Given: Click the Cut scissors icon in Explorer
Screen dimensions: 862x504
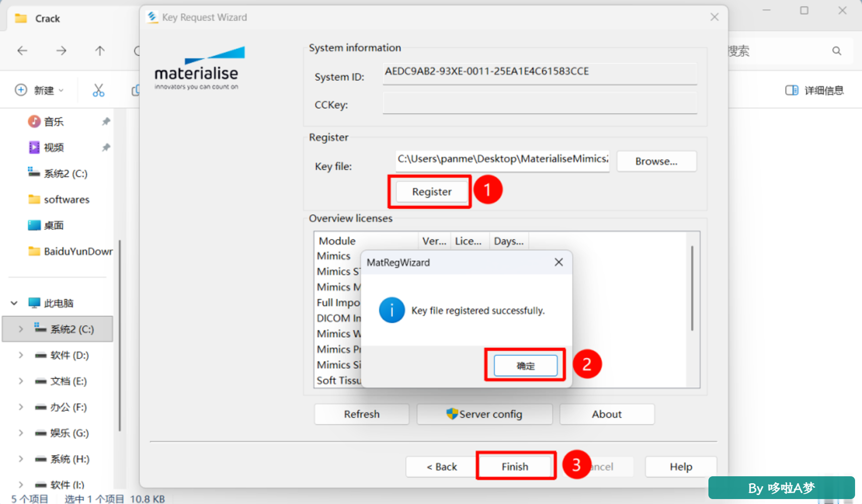Looking at the screenshot, I should point(99,90).
